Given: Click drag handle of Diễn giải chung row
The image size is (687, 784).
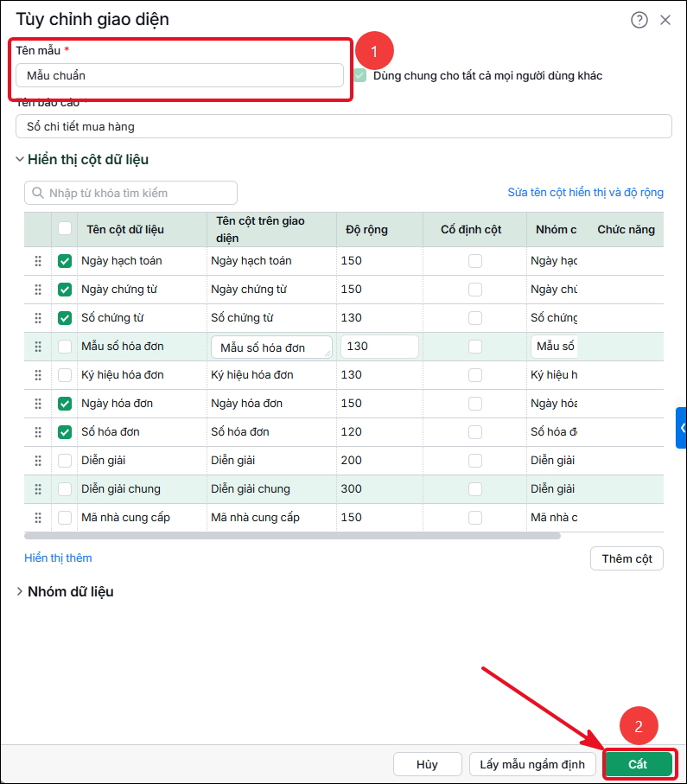Looking at the screenshot, I should click(38, 489).
